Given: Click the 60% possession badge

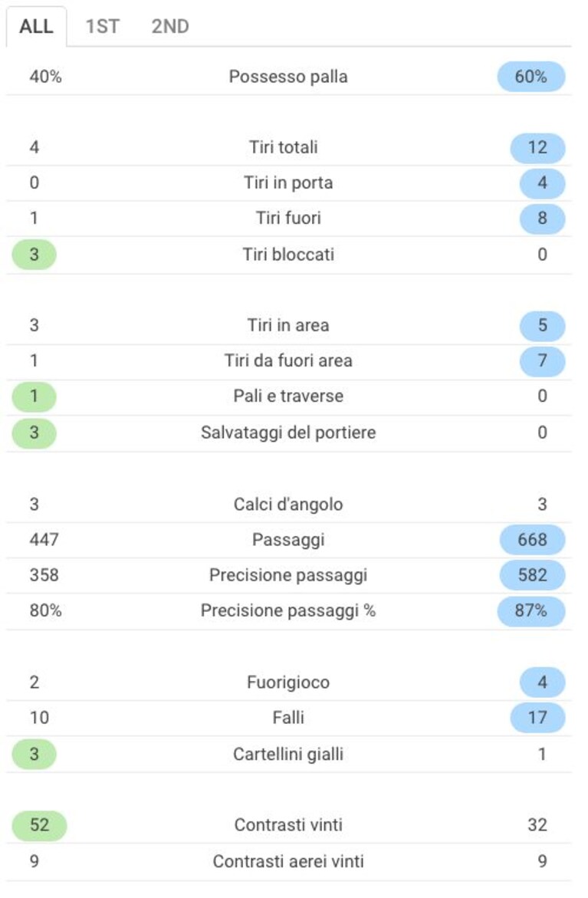Looking at the screenshot, I should pyautogui.click(x=531, y=77).
